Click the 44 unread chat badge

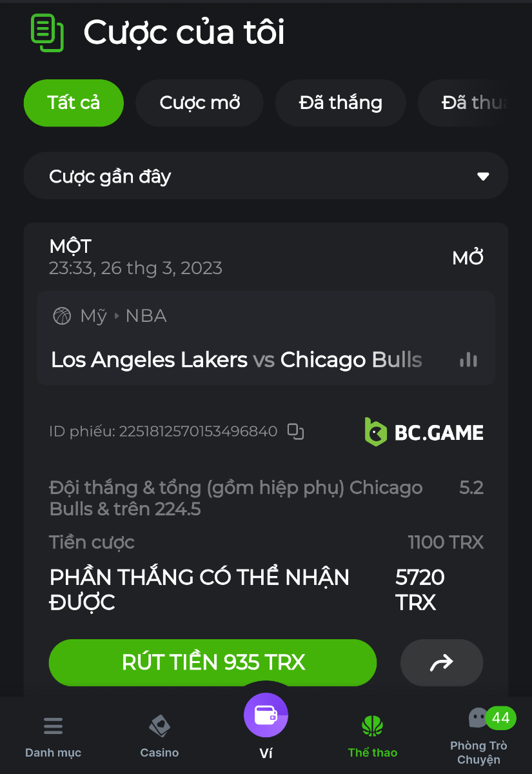tap(500, 718)
